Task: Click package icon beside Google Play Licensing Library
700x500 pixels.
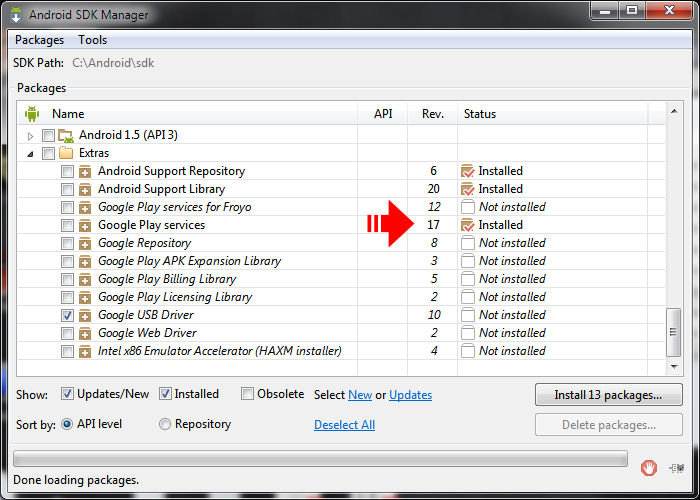Action: (85, 297)
